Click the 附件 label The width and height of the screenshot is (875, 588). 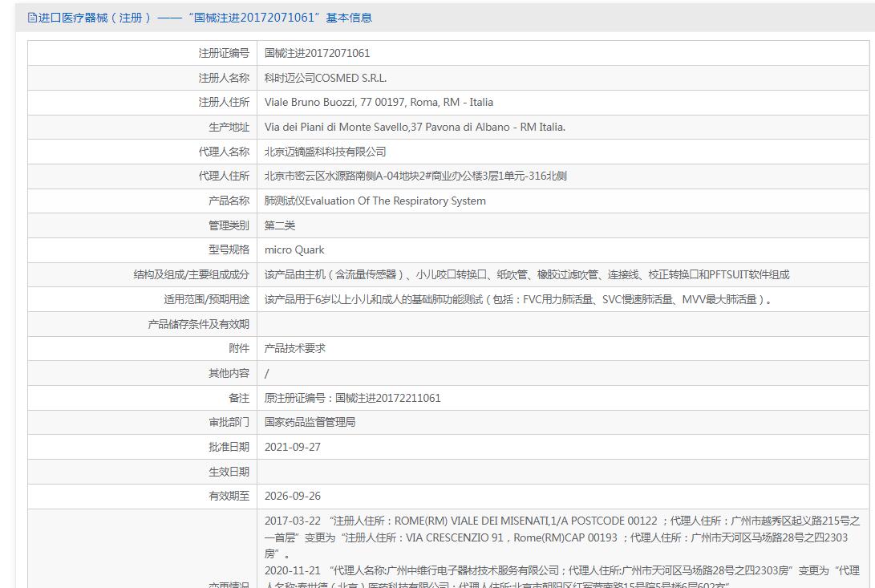coord(239,348)
